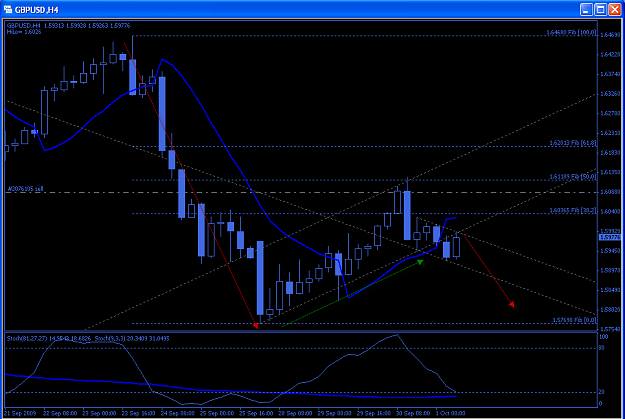Click the '29 Sep 16:00' time label
This screenshot has width=625, height=419.
point(373,413)
